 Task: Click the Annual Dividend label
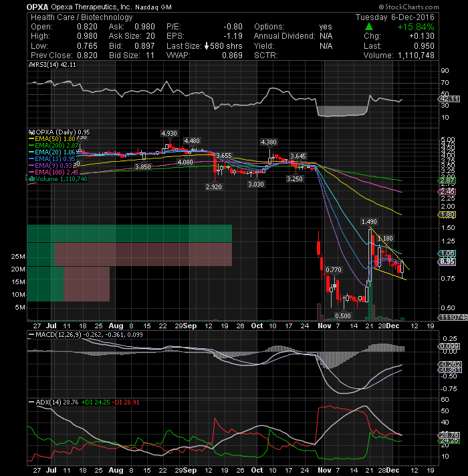(x=285, y=36)
